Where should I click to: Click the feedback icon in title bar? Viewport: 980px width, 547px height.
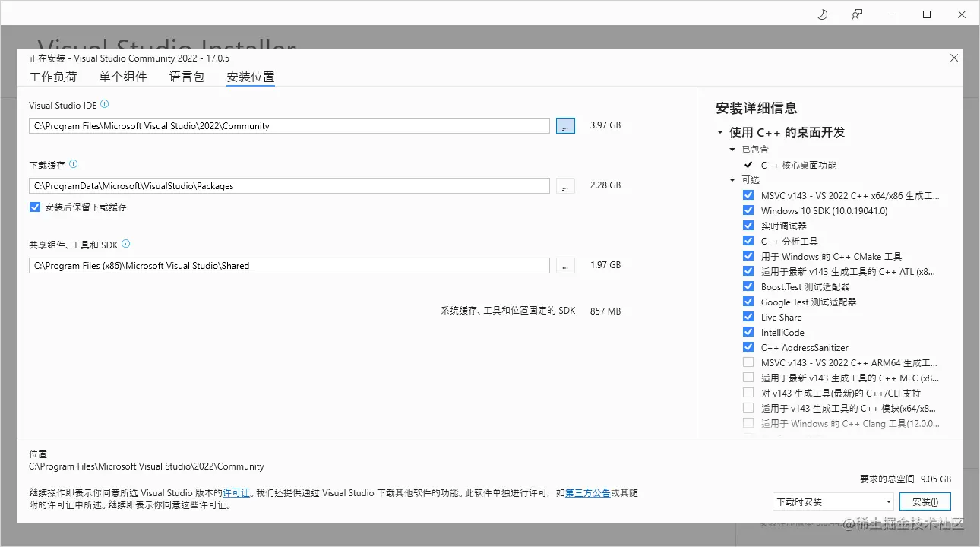tap(857, 14)
